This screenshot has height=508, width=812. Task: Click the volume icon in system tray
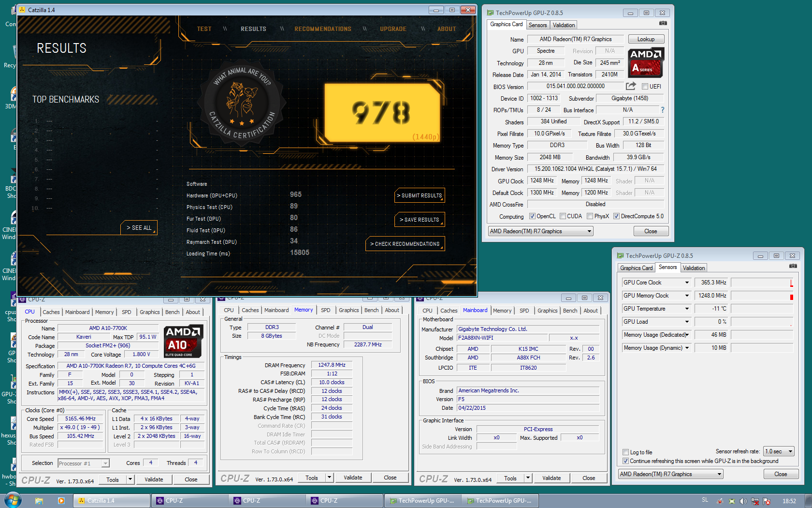[743, 501]
